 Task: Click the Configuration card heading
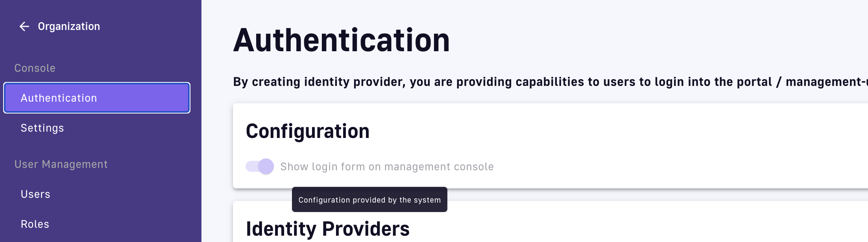coord(307,131)
